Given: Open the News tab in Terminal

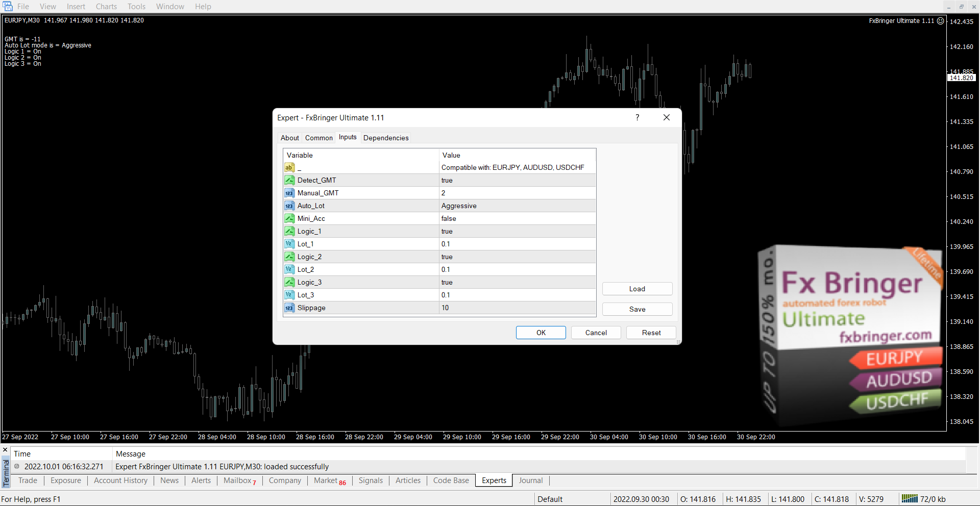Looking at the screenshot, I should (169, 480).
